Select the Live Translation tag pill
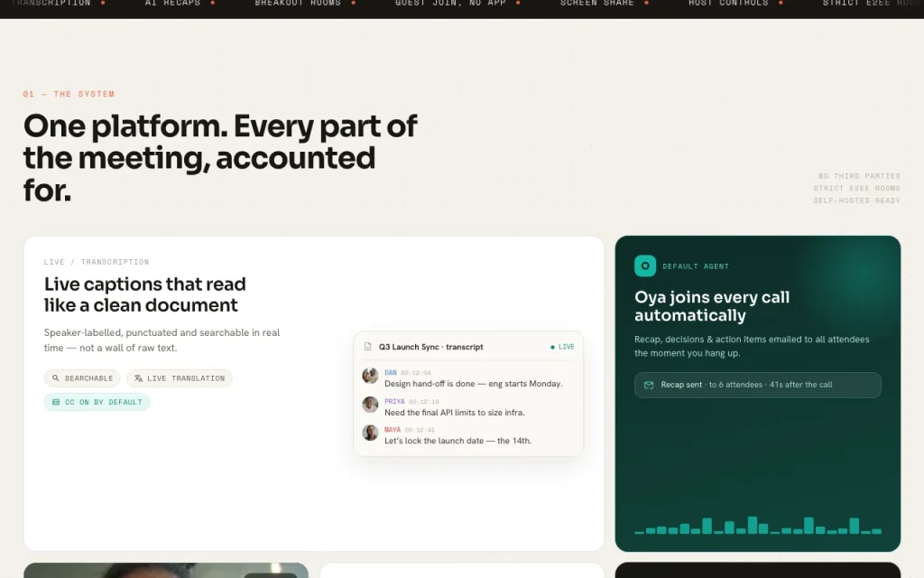The width and height of the screenshot is (924, 578). coord(180,378)
